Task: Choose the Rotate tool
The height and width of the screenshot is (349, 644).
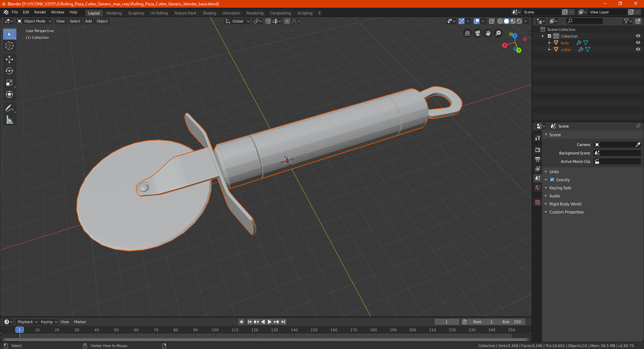Action: click(9, 71)
